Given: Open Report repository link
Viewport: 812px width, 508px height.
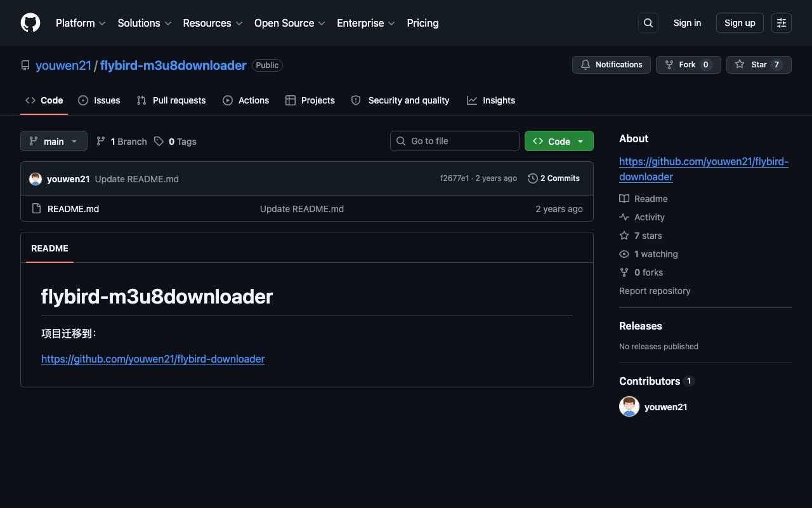Looking at the screenshot, I should 655,291.
